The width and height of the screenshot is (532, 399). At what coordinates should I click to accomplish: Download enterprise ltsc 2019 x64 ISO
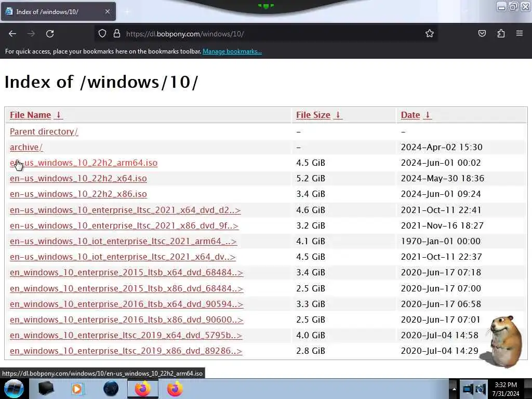click(126, 335)
